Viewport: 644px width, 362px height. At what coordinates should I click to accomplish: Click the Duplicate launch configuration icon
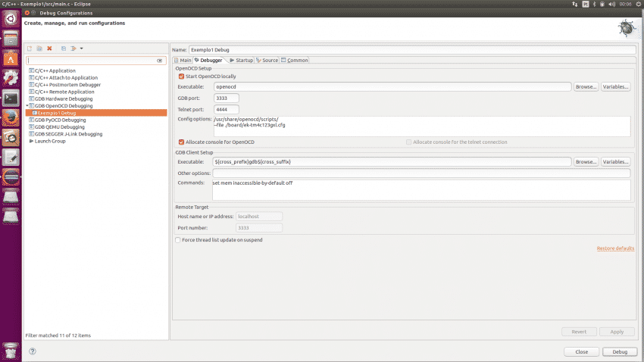(x=39, y=48)
